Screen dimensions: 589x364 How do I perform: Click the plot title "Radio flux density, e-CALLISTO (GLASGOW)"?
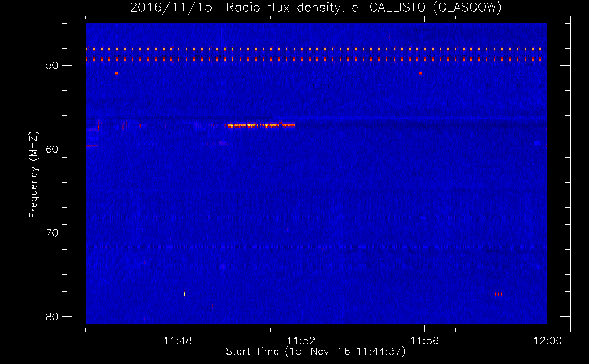pyautogui.click(x=363, y=7)
